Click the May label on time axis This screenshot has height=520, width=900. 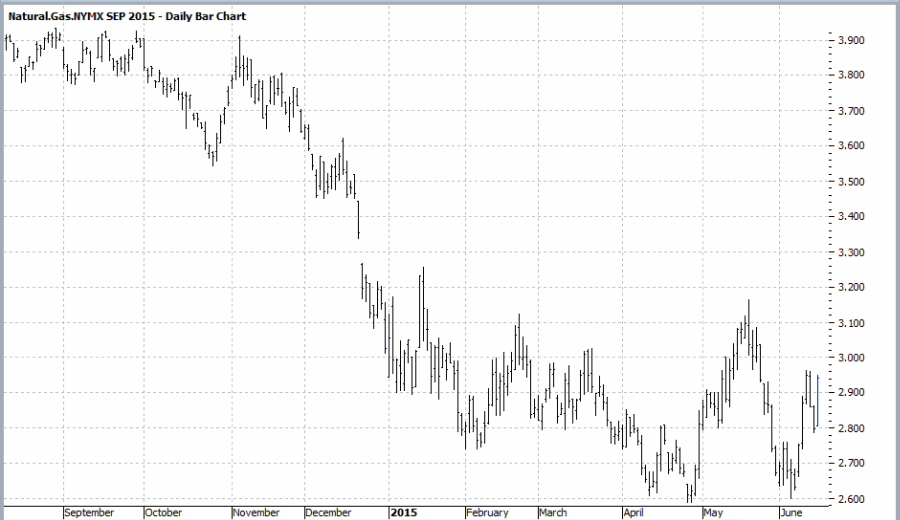tap(713, 513)
